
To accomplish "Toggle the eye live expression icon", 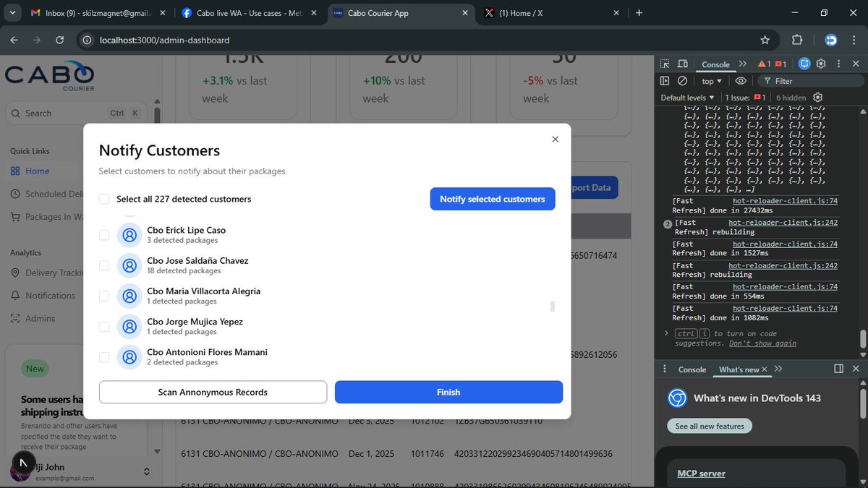I will [x=740, y=81].
